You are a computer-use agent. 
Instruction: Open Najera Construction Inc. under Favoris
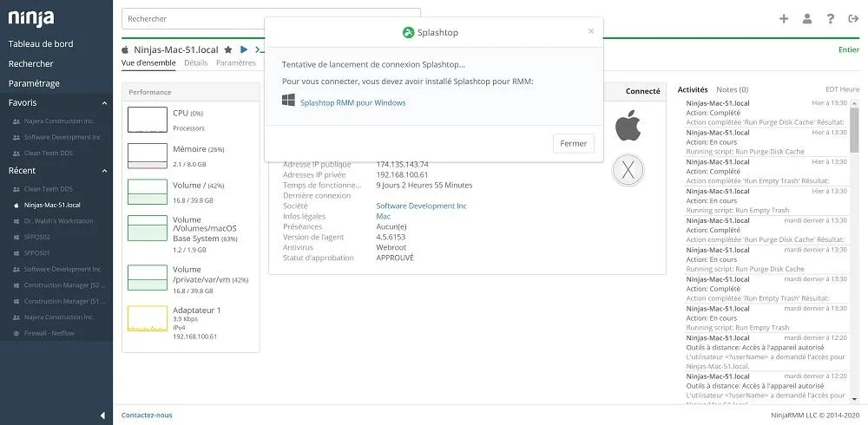tap(59, 121)
